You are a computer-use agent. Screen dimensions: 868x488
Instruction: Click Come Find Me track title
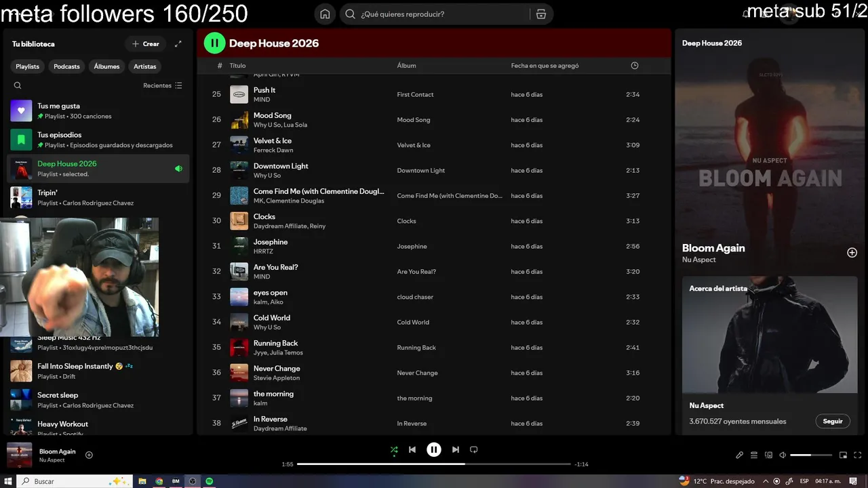click(319, 191)
